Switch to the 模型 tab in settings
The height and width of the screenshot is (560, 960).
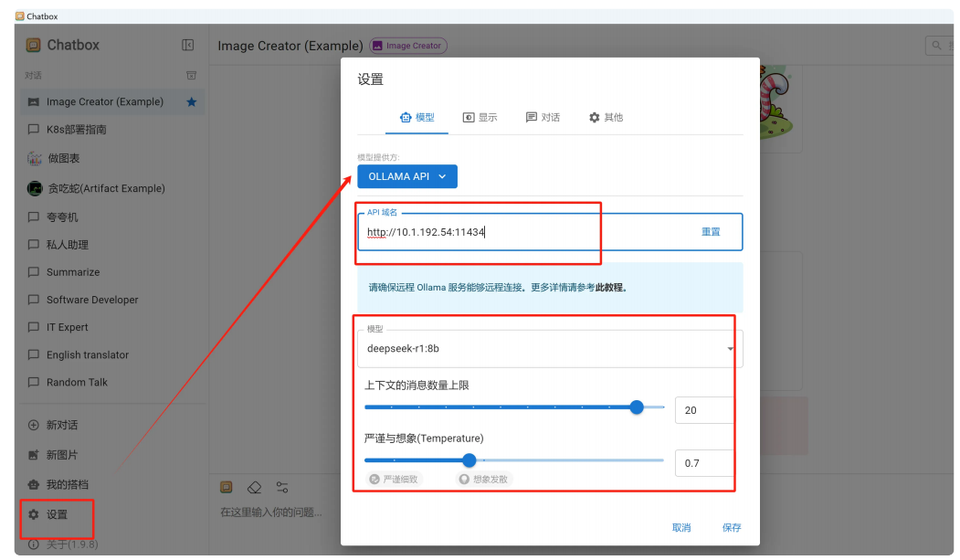(417, 118)
